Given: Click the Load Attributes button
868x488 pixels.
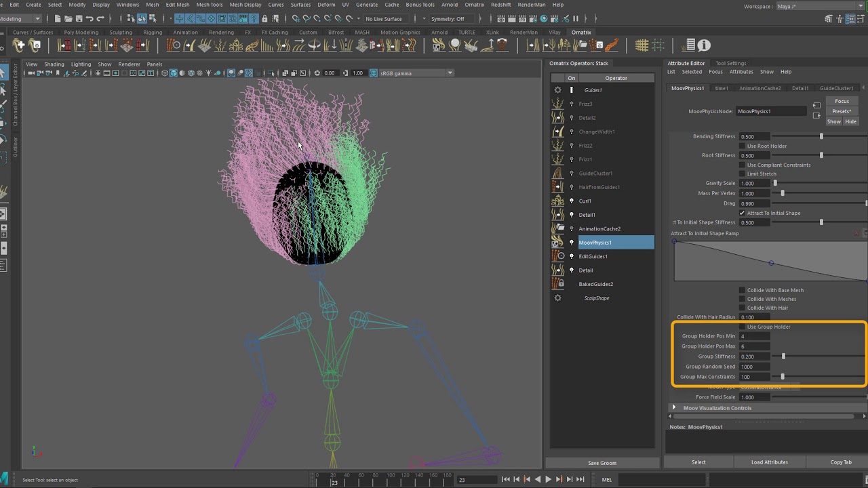Looking at the screenshot, I should (x=770, y=462).
